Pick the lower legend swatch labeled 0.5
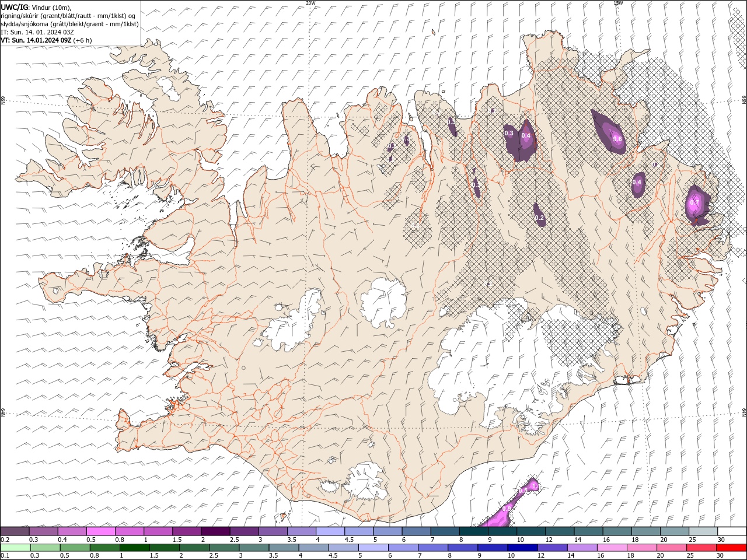The width and height of the screenshot is (747, 560). [75, 548]
